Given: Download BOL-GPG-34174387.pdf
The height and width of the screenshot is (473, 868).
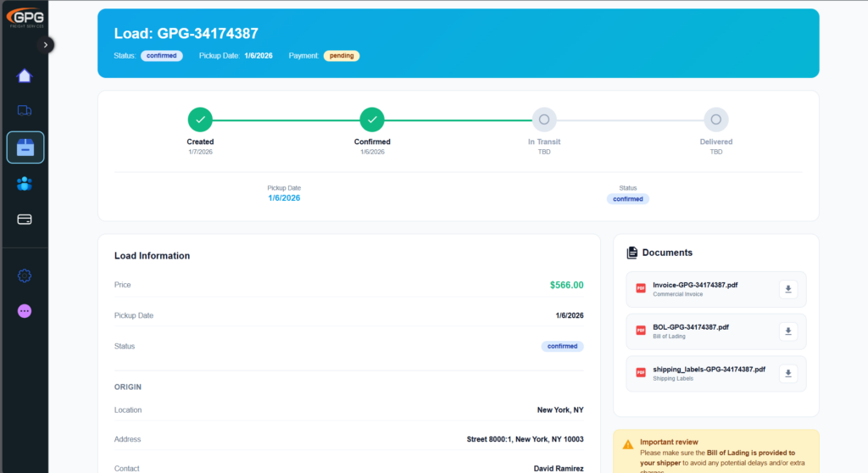Looking at the screenshot, I should pos(788,331).
